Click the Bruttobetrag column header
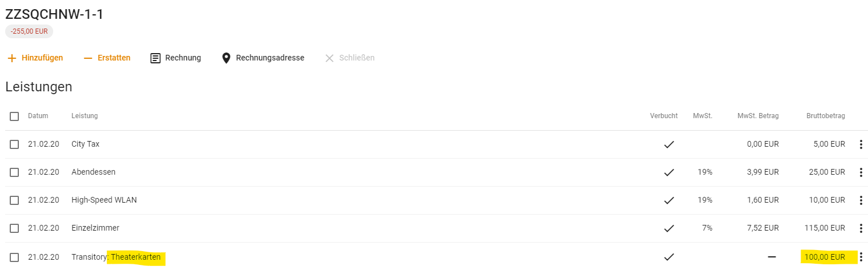Viewport: 868px width, 270px height. coord(826,116)
